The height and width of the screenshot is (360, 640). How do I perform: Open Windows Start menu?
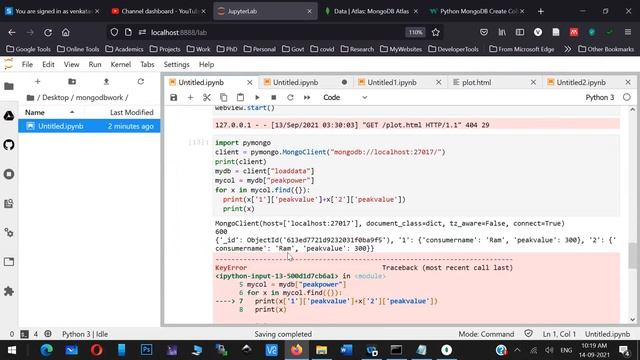[x=12, y=350]
